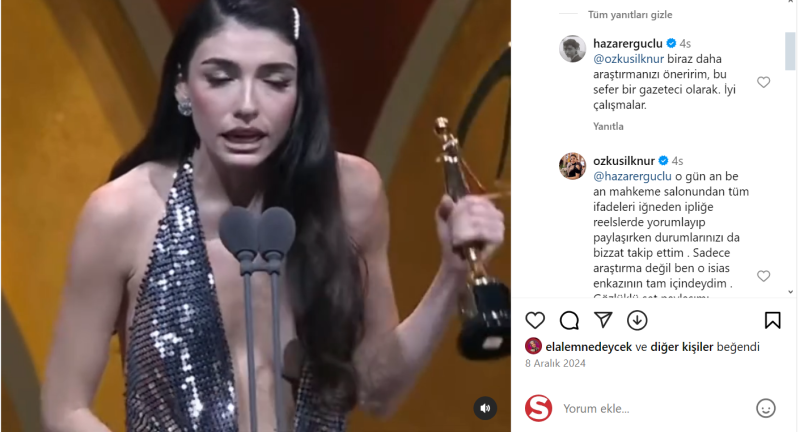View elalemnedeycek's profile from likes
This screenshot has width=800, height=432.
pos(588,347)
